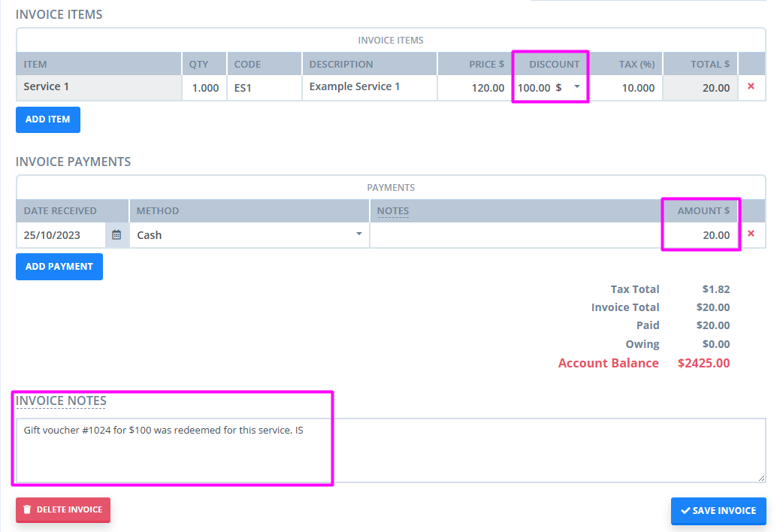Click the Add Payment button
The height and width of the screenshot is (532, 780).
coord(59,267)
